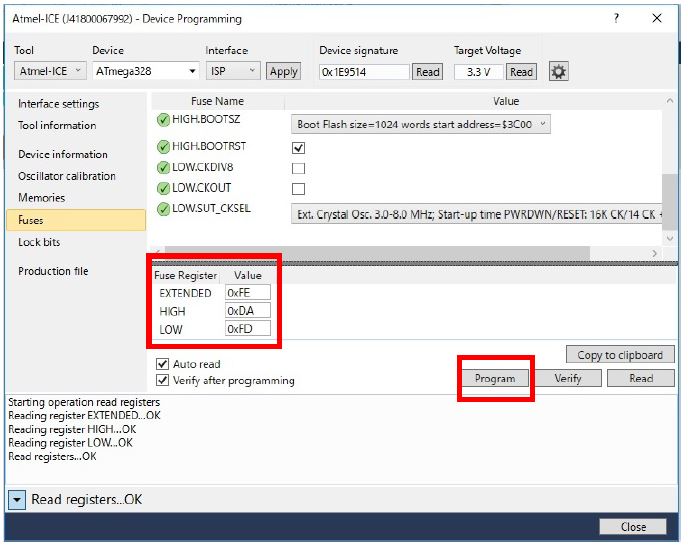This screenshot has height=550, width=688.
Task: Switch to the Memories section
Action: pyautogui.click(x=41, y=198)
